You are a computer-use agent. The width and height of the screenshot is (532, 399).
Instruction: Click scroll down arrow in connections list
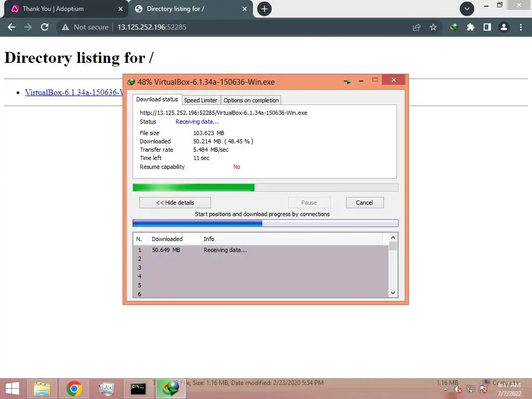pos(393,293)
